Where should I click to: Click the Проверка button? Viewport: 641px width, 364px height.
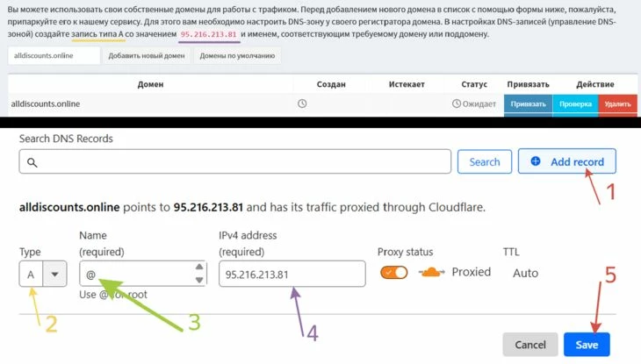click(x=576, y=104)
